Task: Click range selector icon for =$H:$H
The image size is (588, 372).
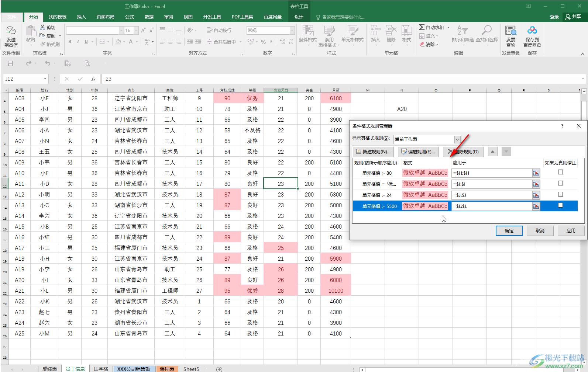Action: pyautogui.click(x=536, y=173)
